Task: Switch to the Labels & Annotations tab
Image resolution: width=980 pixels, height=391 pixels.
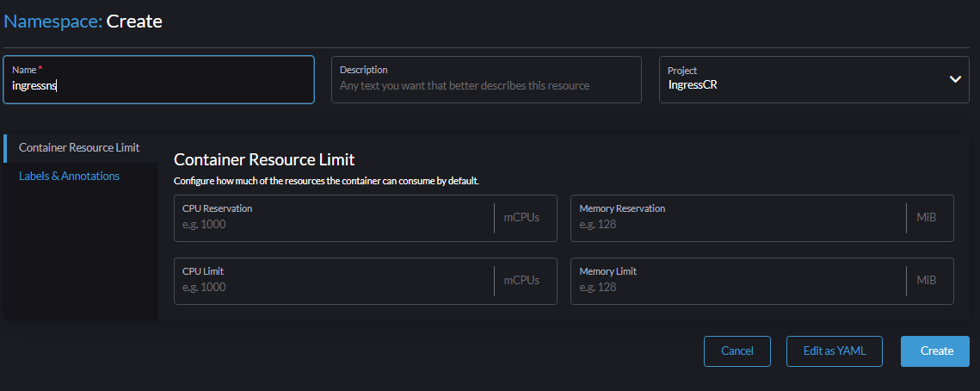Action: coord(70,176)
